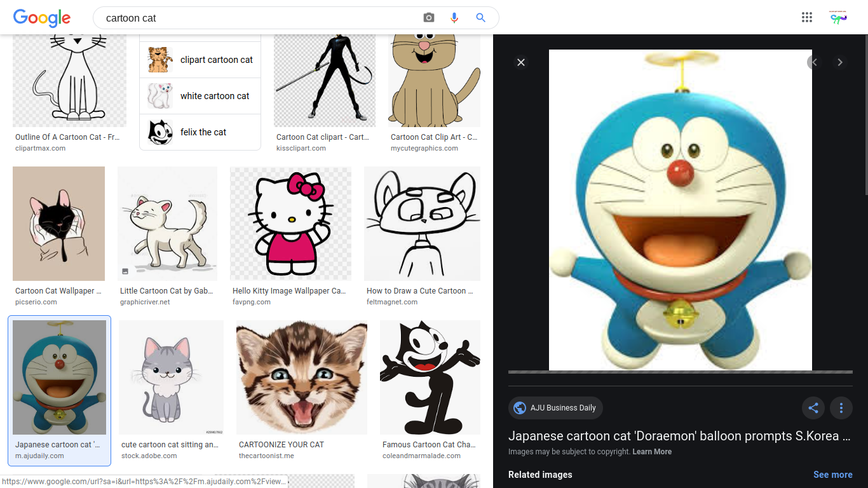The image size is (868, 488).
Task: Open search by image camera icon
Action: 429,18
